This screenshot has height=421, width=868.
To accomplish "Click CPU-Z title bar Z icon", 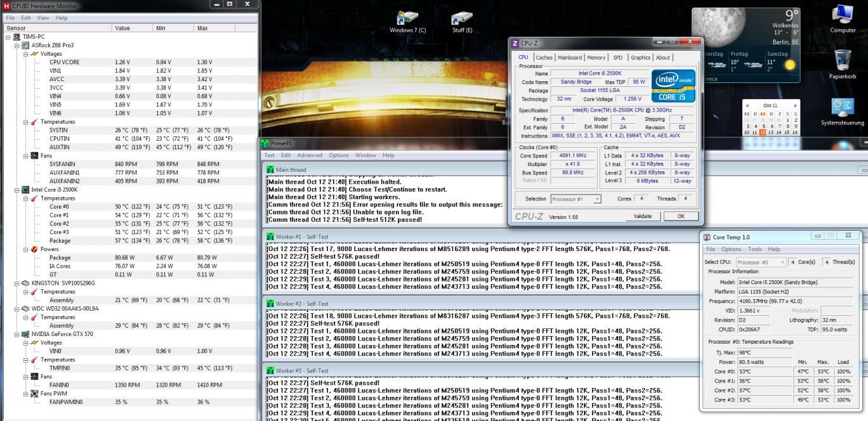I will coord(515,43).
